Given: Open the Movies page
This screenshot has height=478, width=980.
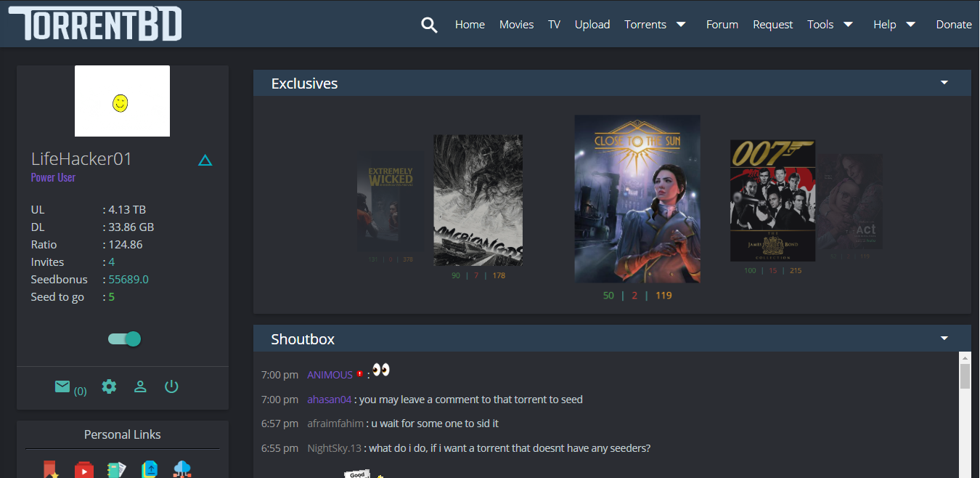Looking at the screenshot, I should click(516, 24).
